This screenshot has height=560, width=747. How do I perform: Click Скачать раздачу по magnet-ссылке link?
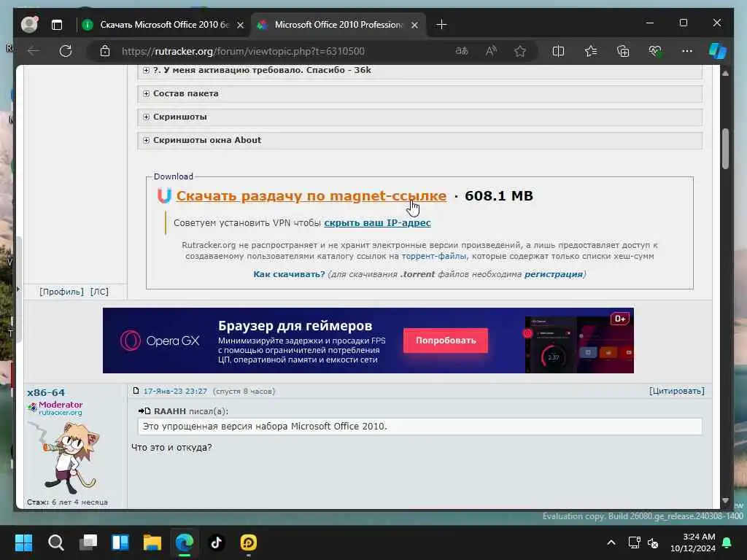click(311, 195)
